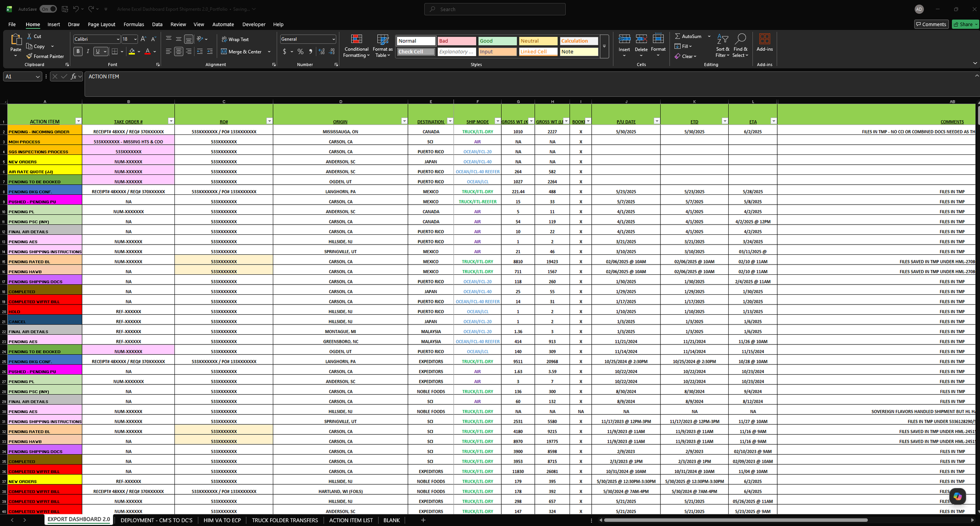Open the ACTION ITEM column filter dropdown
980x526 pixels.
pos(78,121)
